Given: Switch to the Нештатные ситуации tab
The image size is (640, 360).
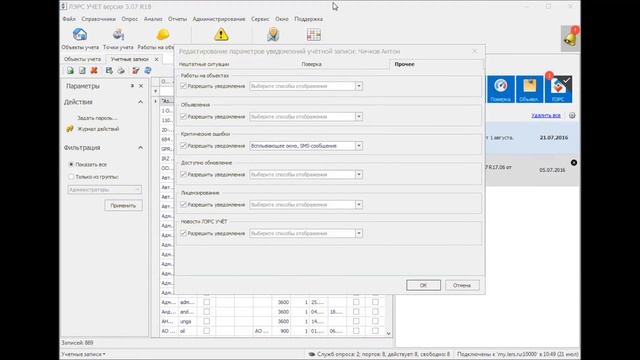Looking at the screenshot, I should (204, 64).
